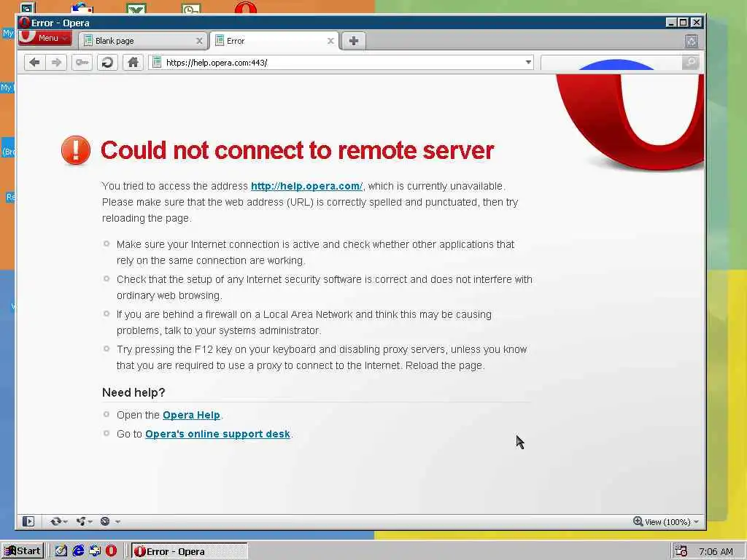Click the Could not connect heading
This screenshot has height=560, width=747.
(x=298, y=150)
